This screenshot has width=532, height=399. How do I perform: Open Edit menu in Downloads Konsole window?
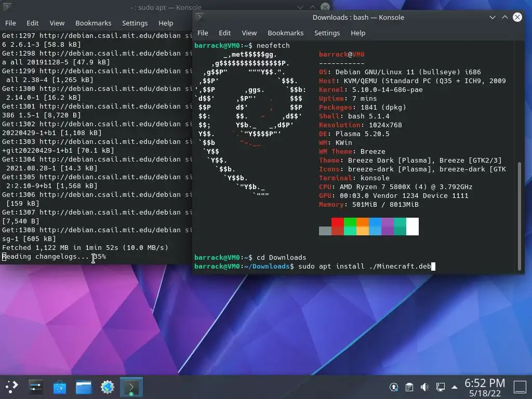click(224, 33)
